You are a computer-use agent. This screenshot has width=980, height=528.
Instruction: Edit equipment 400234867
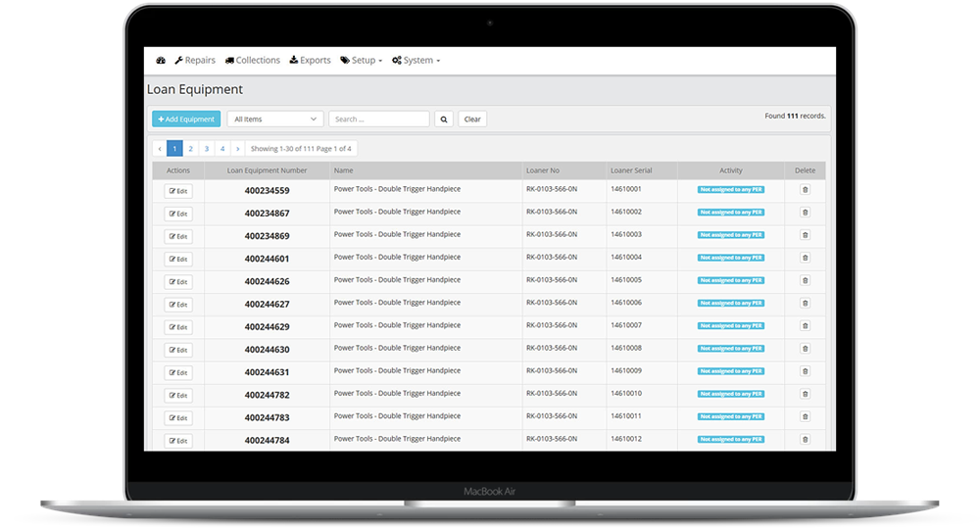pos(178,214)
